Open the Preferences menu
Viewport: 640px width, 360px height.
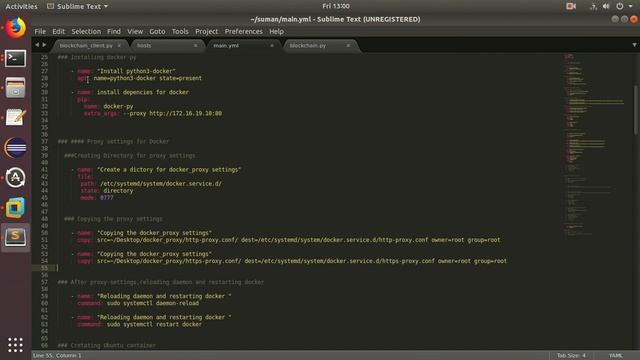[x=244, y=31]
